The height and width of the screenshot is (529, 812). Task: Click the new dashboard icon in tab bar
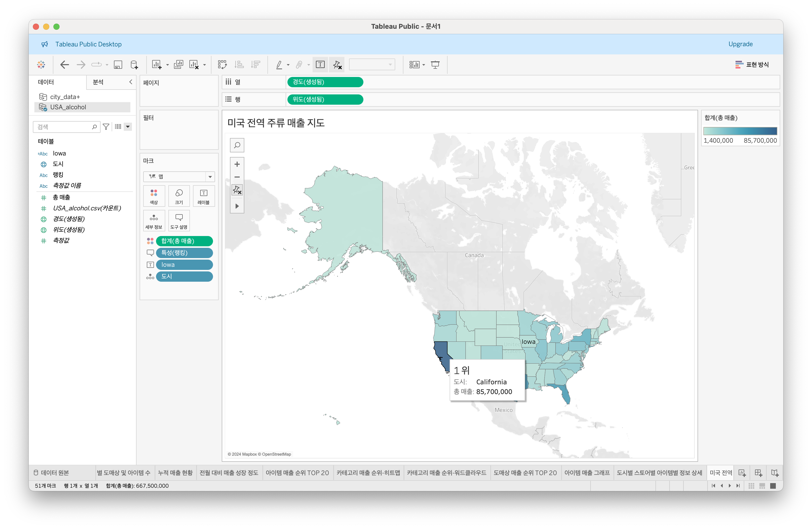pos(758,473)
